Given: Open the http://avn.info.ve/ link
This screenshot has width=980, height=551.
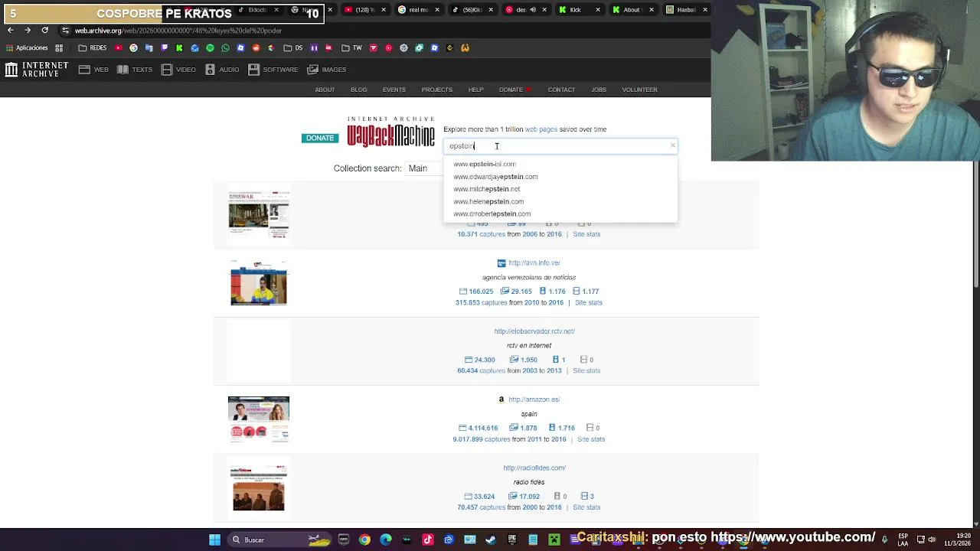Looking at the screenshot, I should pos(534,263).
